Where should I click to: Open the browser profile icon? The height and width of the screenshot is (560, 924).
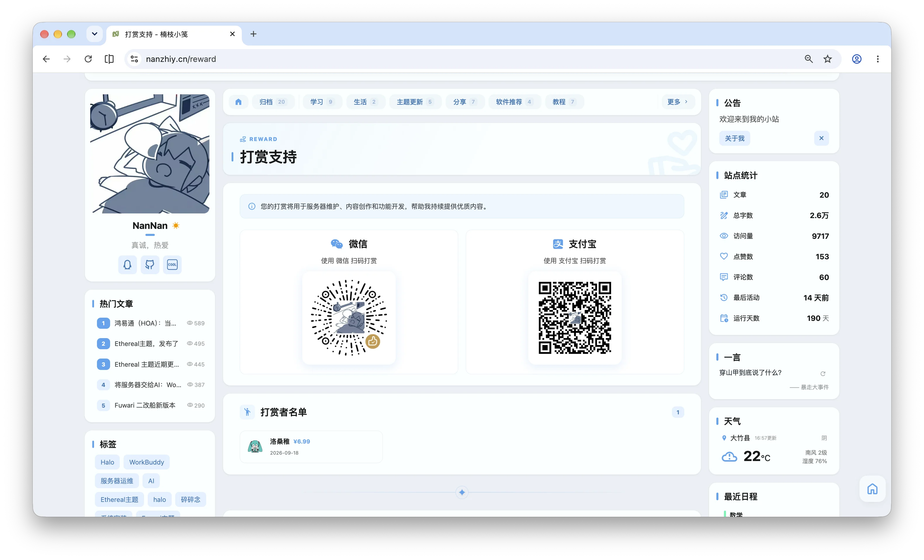click(x=857, y=59)
